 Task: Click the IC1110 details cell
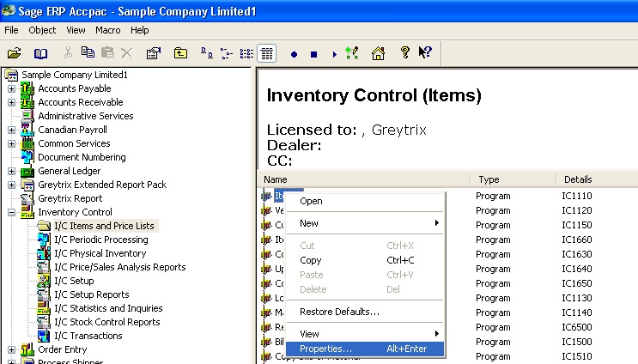pos(576,196)
